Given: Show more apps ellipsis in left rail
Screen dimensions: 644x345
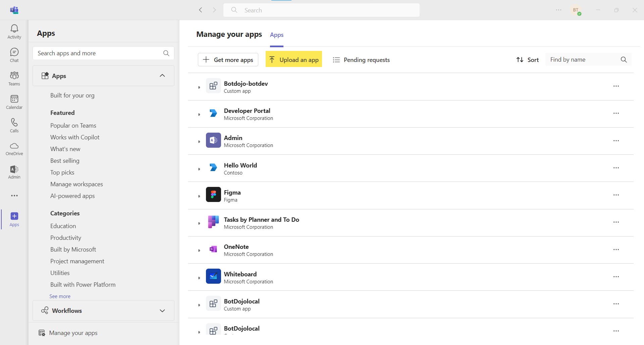Looking at the screenshot, I should pos(14,196).
